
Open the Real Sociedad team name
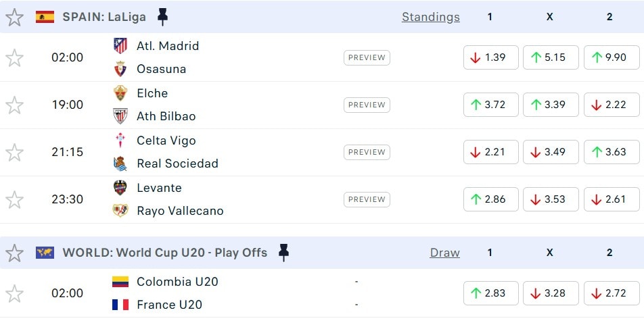pyautogui.click(x=177, y=163)
